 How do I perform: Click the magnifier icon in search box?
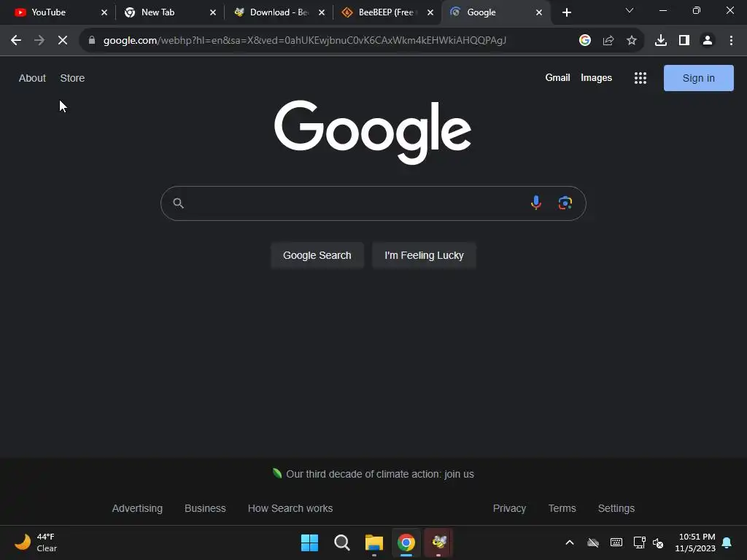pos(178,203)
